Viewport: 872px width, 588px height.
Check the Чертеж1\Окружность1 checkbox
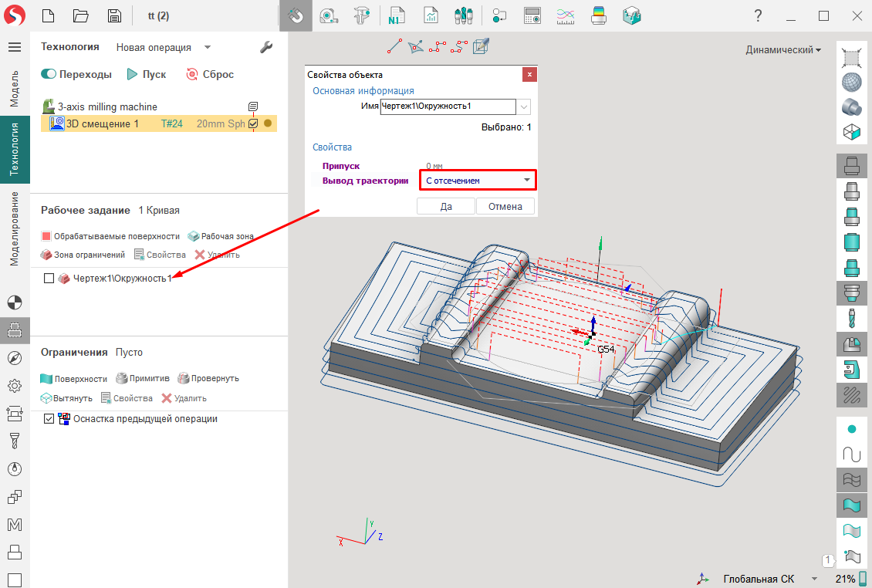(x=49, y=279)
